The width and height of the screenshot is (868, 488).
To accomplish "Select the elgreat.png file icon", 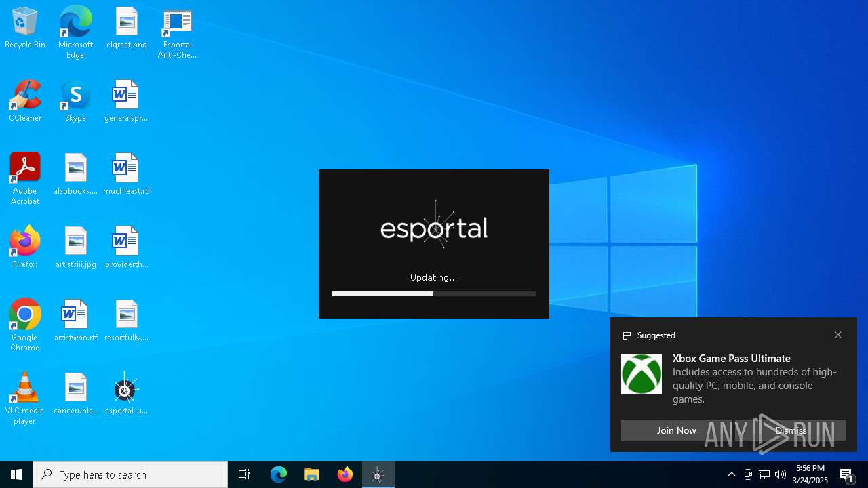I will click(x=127, y=28).
